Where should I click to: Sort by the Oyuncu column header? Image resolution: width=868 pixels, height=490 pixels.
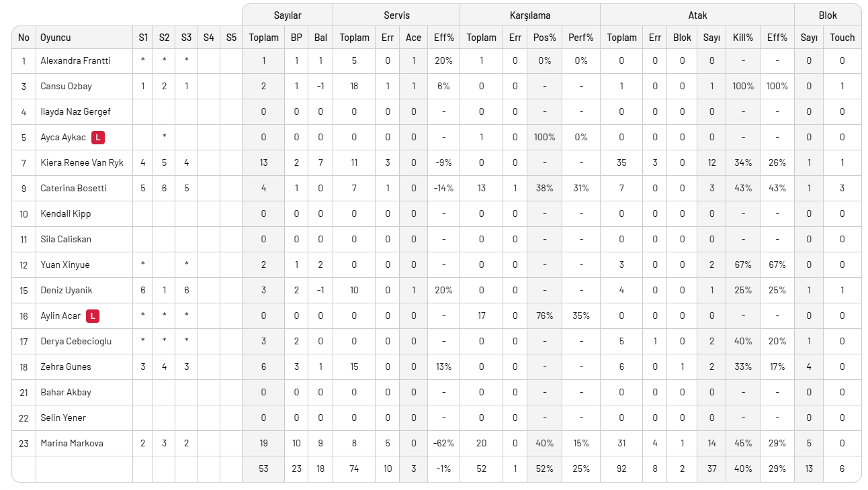(x=56, y=38)
